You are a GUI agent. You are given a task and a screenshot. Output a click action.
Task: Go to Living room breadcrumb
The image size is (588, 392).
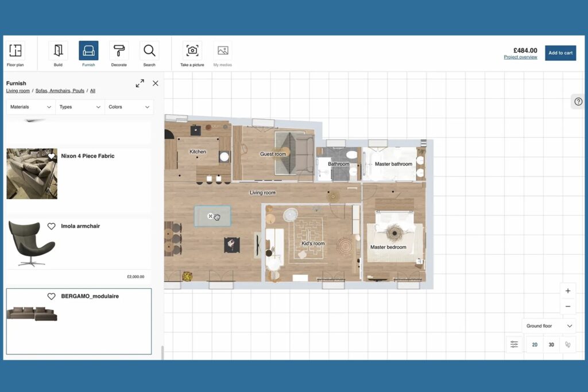(x=18, y=91)
